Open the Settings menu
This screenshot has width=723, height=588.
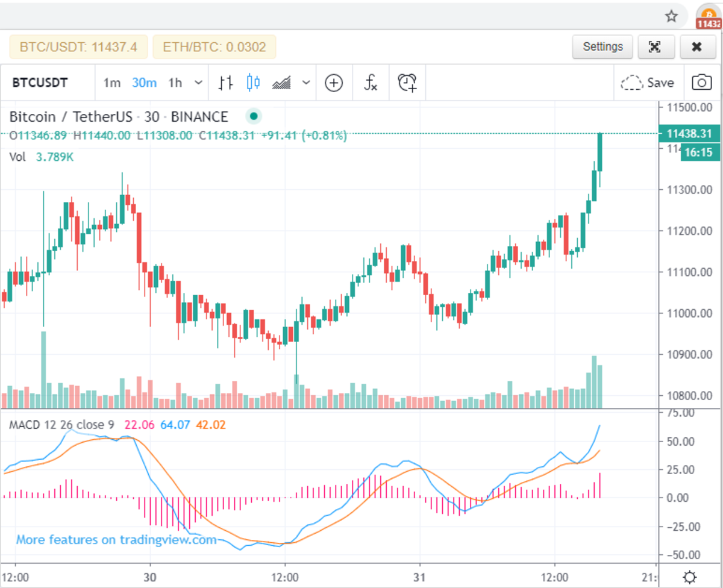pos(602,46)
